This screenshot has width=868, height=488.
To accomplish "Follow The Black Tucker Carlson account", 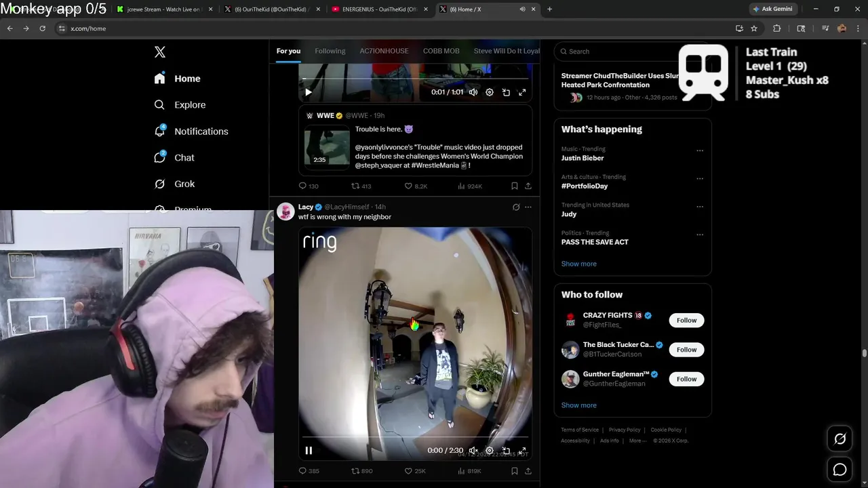I will [x=686, y=350].
